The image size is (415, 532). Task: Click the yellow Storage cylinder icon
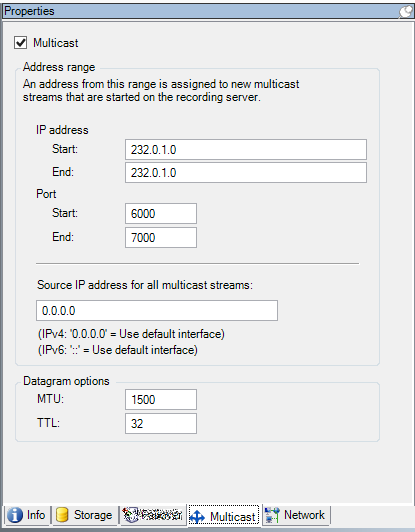click(62, 515)
